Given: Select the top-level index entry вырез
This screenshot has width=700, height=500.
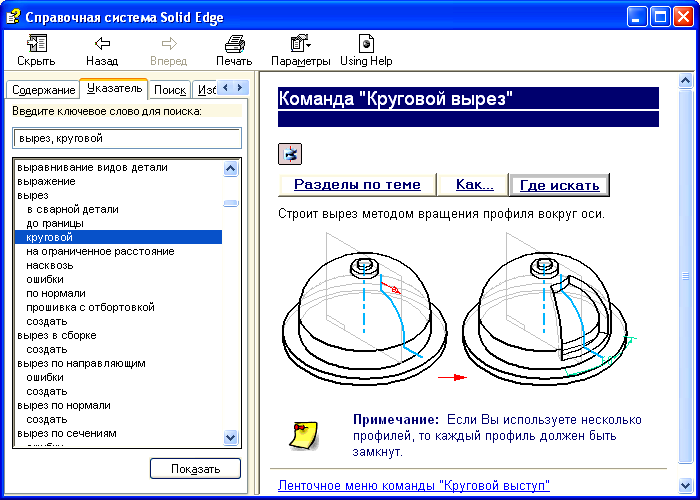Looking at the screenshot, I should tap(33, 196).
